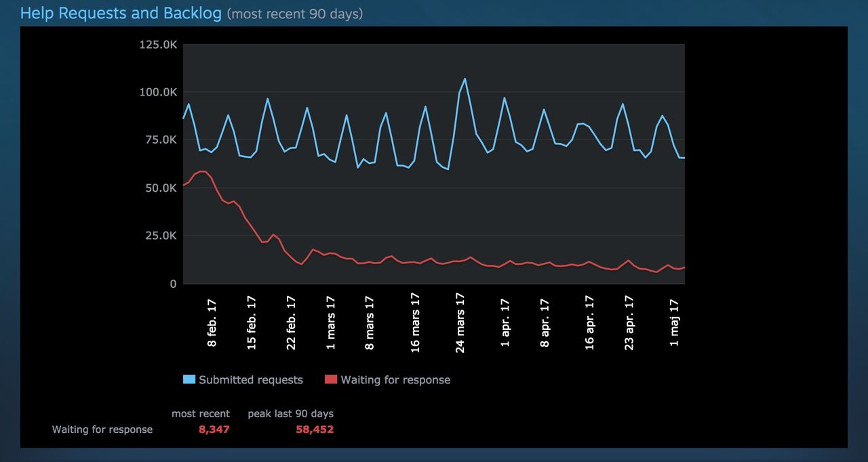Toggle the Submitted requests series visibility
This screenshot has height=462, width=868.
coord(250,380)
